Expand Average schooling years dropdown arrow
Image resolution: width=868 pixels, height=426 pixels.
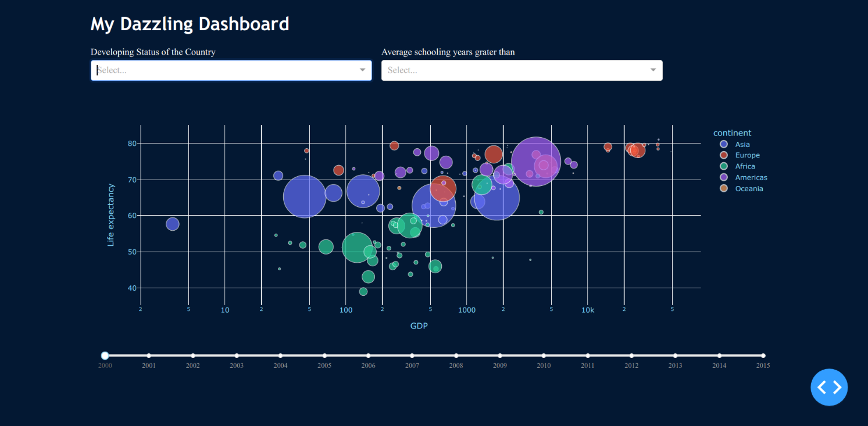653,70
